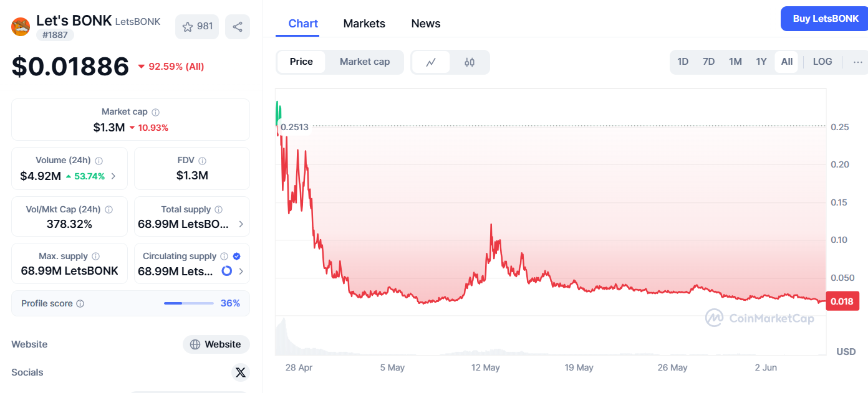Image resolution: width=868 pixels, height=393 pixels.
Task: Click the LetsBONK ticker symbol text
Action: pyautogui.click(x=138, y=22)
